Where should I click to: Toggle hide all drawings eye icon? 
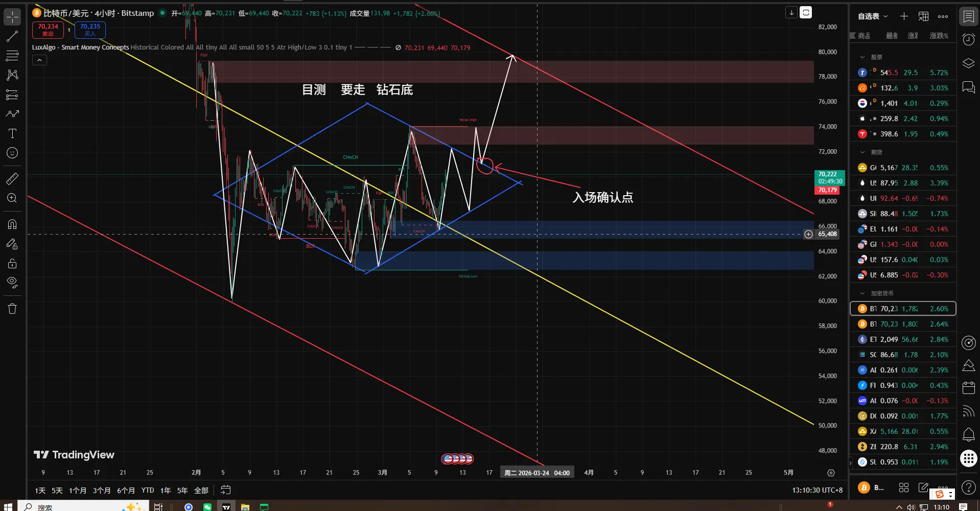[12, 283]
